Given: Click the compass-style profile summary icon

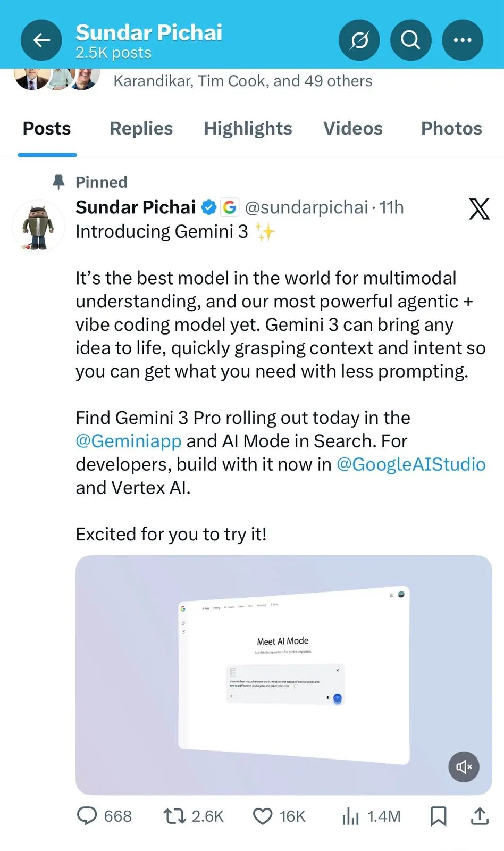Looking at the screenshot, I should (x=359, y=40).
